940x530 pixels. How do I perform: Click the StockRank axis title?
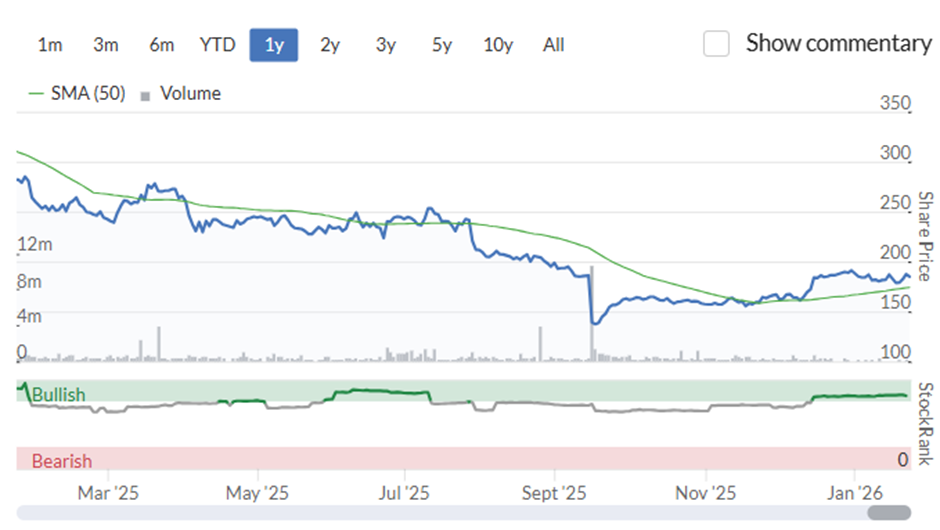pos(926,424)
